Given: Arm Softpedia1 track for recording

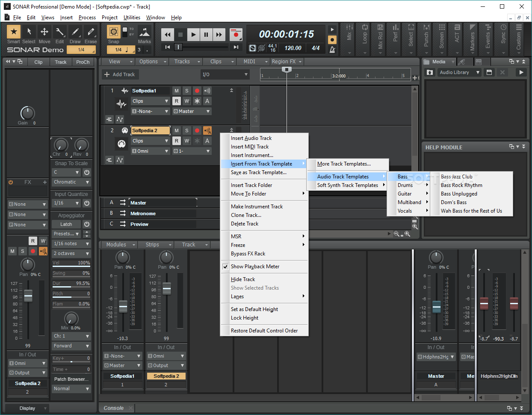Looking at the screenshot, I should pos(197,91).
